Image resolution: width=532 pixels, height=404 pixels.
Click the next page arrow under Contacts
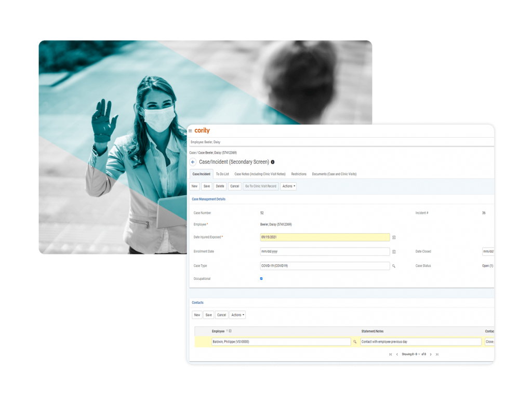[x=431, y=354]
